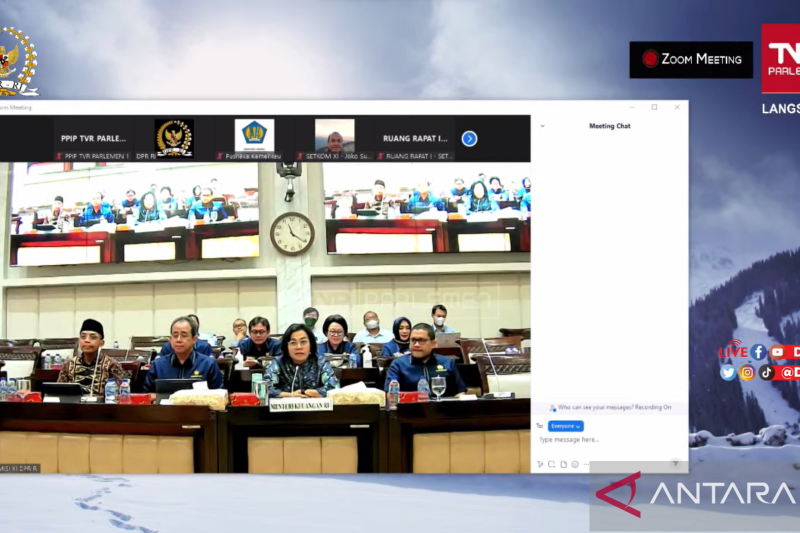Screen dimensions: 800x533
Task: Select the PPIP TVR PARLEMEN participant tile
Action: click(93, 139)
